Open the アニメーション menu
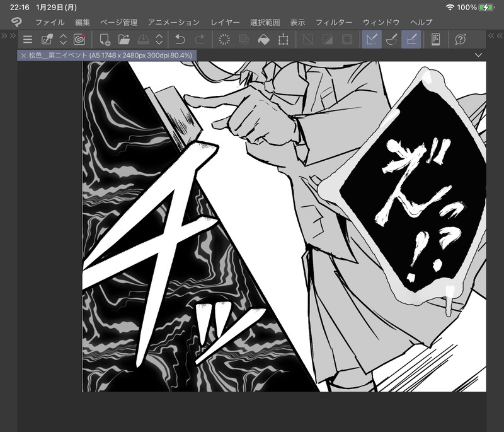 click(x=174, y=22)
